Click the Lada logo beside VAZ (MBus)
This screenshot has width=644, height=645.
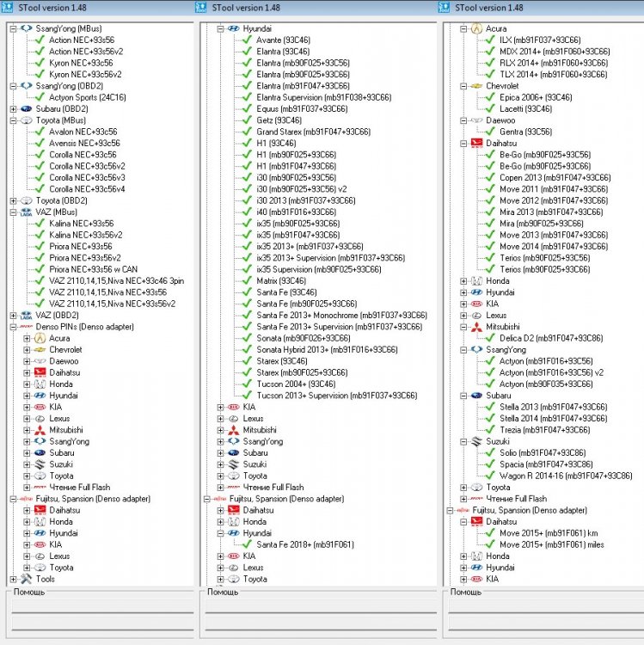(x=27, y=212)
